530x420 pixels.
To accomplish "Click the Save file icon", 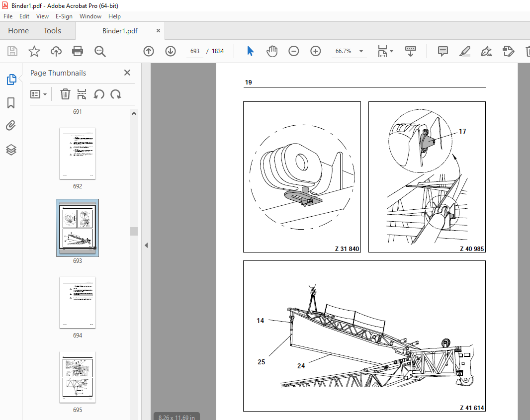I will [x=12, y=51].
